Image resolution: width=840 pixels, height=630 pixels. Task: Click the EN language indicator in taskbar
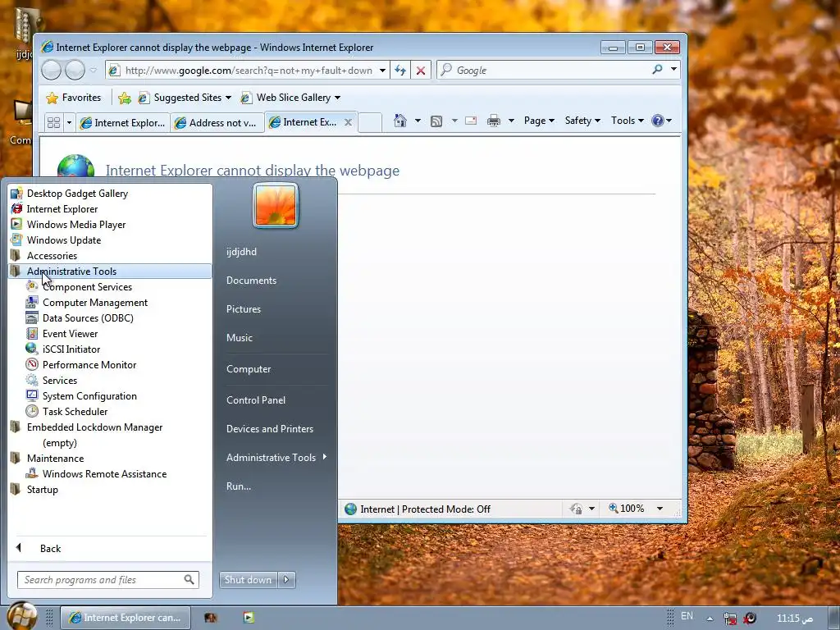[x=687, y=616]
